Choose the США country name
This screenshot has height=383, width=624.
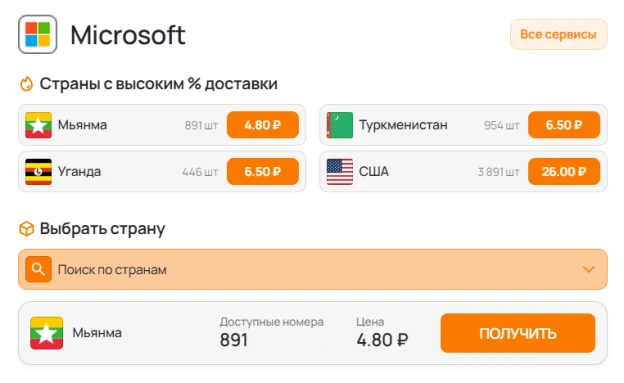click(x=374, y=172)
